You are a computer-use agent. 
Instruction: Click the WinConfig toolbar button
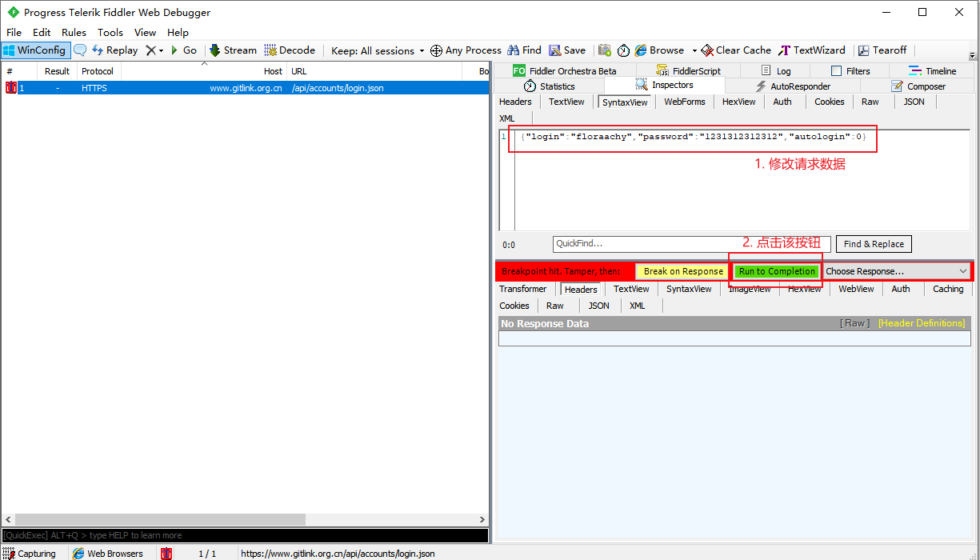click(x=34, y=50)
